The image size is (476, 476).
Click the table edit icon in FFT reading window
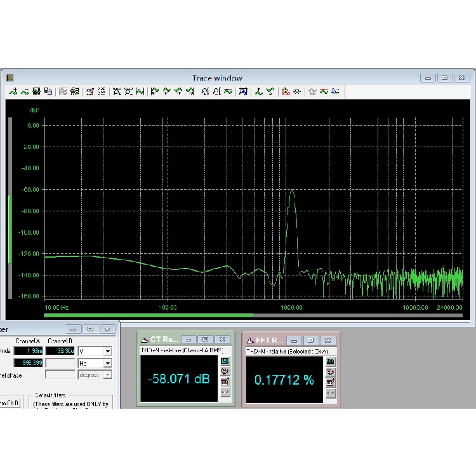click(x=330, y=382)
